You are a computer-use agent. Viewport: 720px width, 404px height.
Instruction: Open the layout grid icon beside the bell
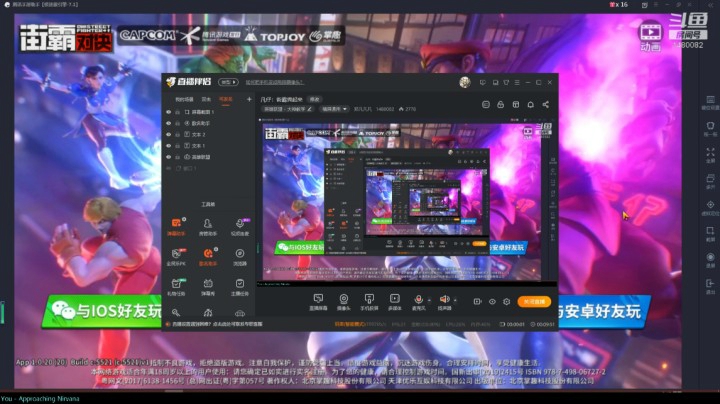516,105
